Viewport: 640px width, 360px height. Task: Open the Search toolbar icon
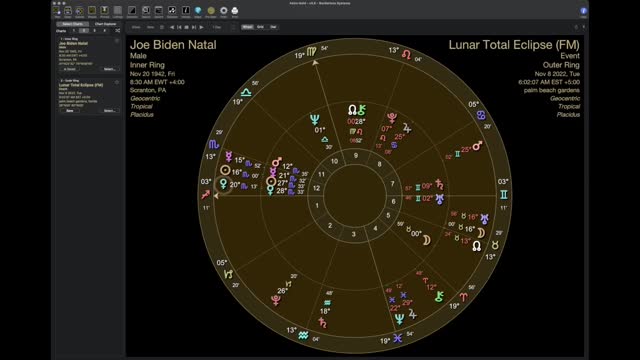146,10
